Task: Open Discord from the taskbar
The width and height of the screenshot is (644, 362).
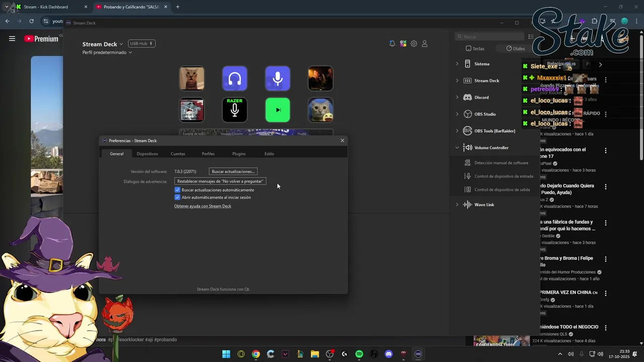Action: point(388,354)
